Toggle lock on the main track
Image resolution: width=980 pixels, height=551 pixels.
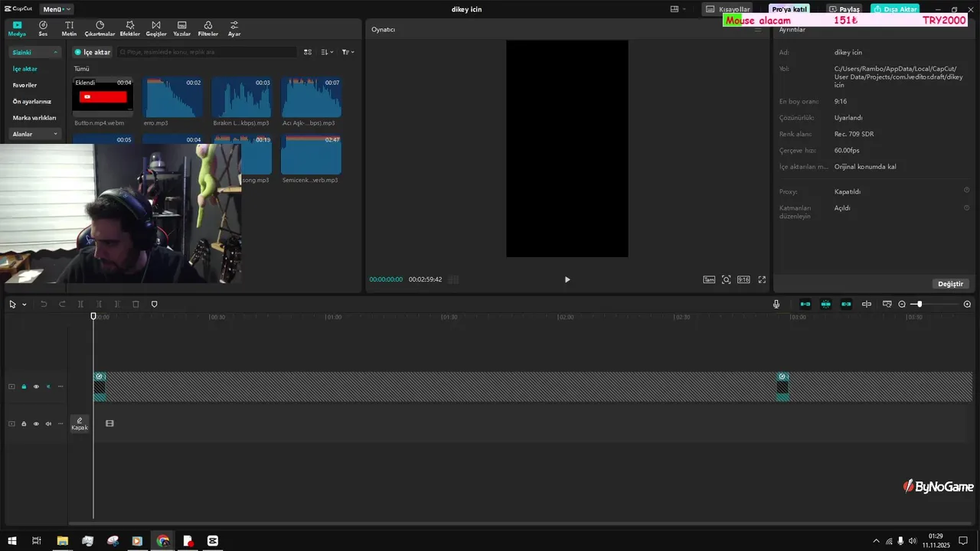(24, 424)
